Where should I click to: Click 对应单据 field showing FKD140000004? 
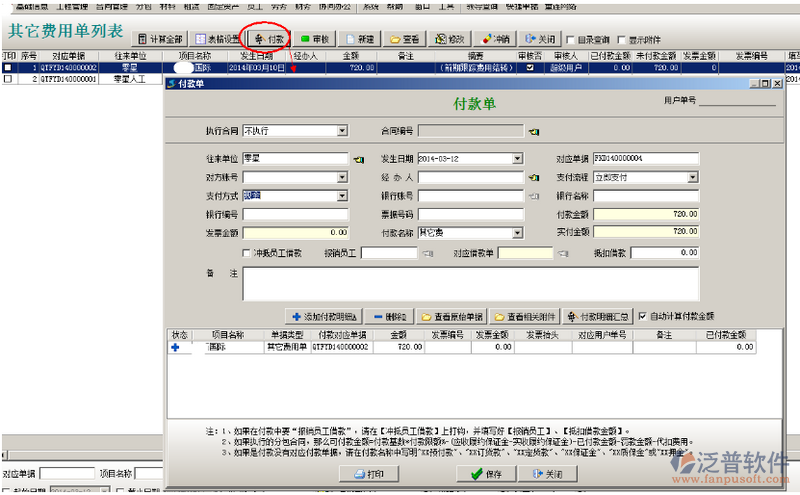click(x=646, y=159)
